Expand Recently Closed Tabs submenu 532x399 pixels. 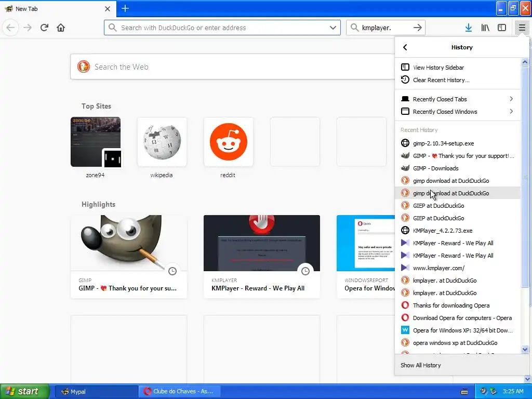(x=457, y=99)
